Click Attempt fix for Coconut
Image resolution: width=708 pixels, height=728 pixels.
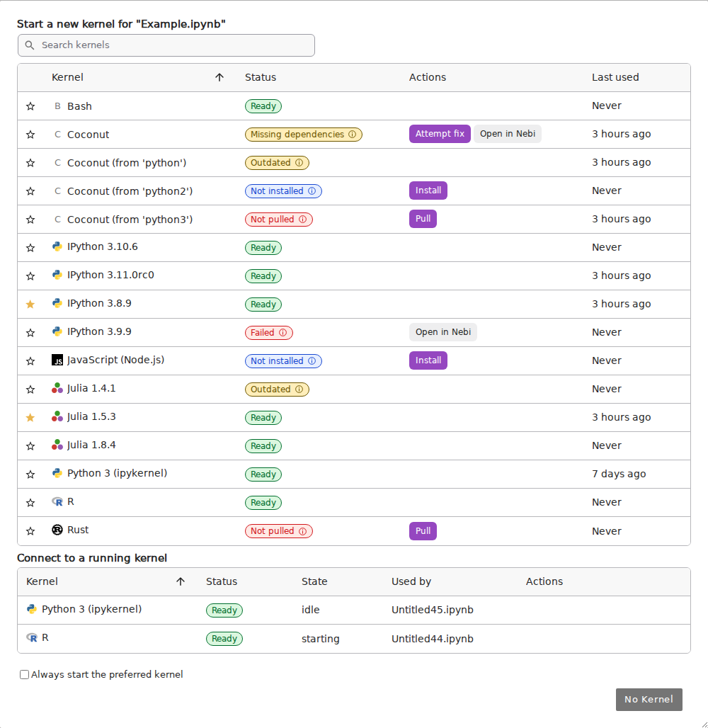[x=440, y=134]
